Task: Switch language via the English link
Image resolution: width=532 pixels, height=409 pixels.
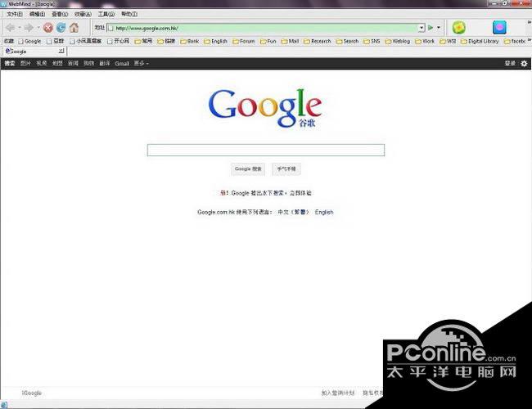Action: [324, 213]
